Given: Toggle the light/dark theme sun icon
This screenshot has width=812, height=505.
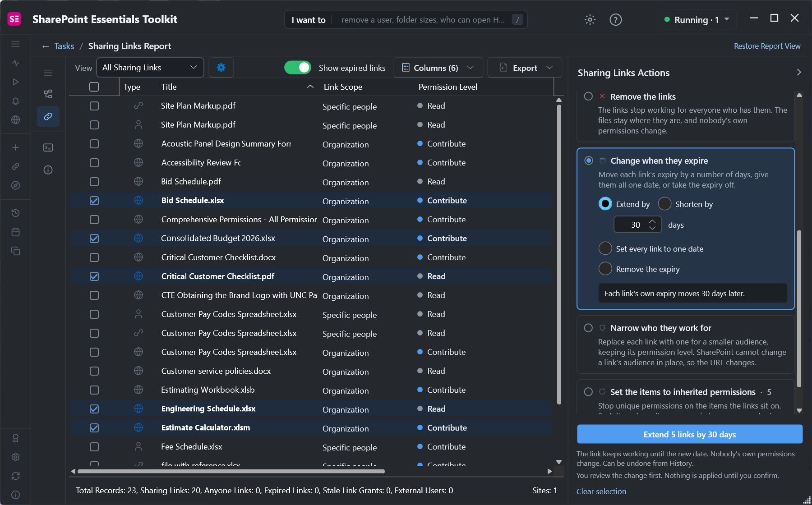Looking at the screenshot, I should 590,19.
